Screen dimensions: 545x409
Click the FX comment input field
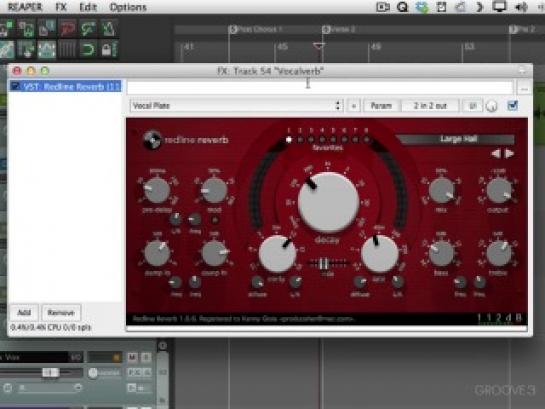coord(320,87)
